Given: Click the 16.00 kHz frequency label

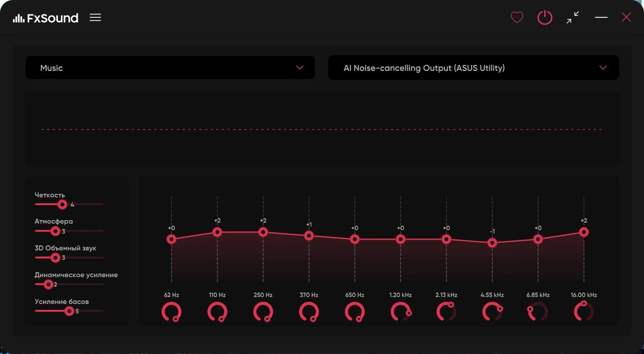Looking at the screenshot, I should tap(583, 295).
